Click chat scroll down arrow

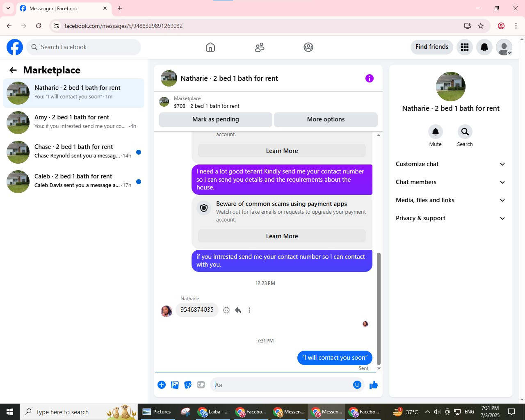tap(379, 368)
